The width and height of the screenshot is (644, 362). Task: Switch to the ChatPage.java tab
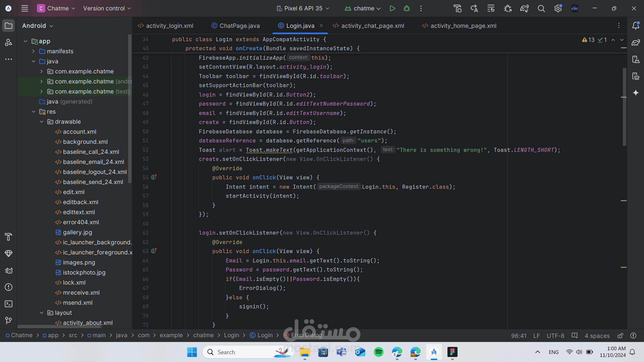click(235, 26)
